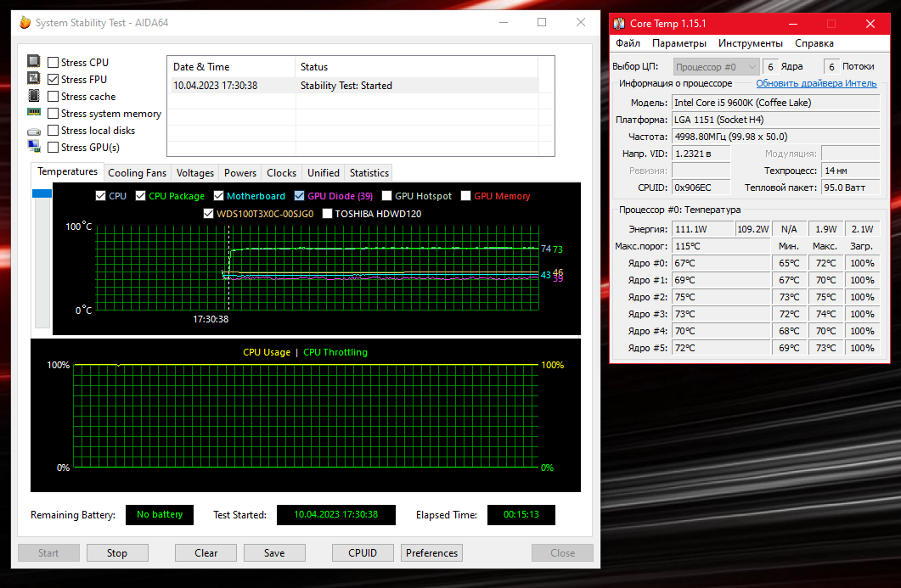Click the percent icon beside Stress FPU

tap(34, 78)
